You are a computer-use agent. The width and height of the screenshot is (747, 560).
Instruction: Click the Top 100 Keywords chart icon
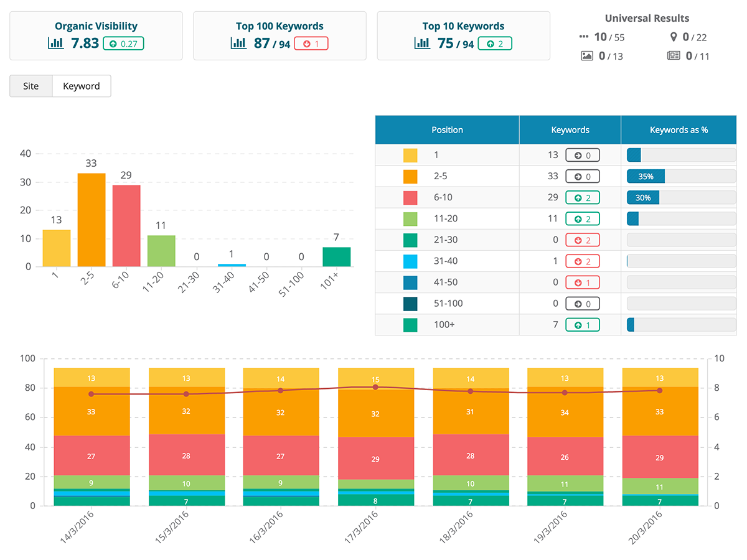point(238,44)
